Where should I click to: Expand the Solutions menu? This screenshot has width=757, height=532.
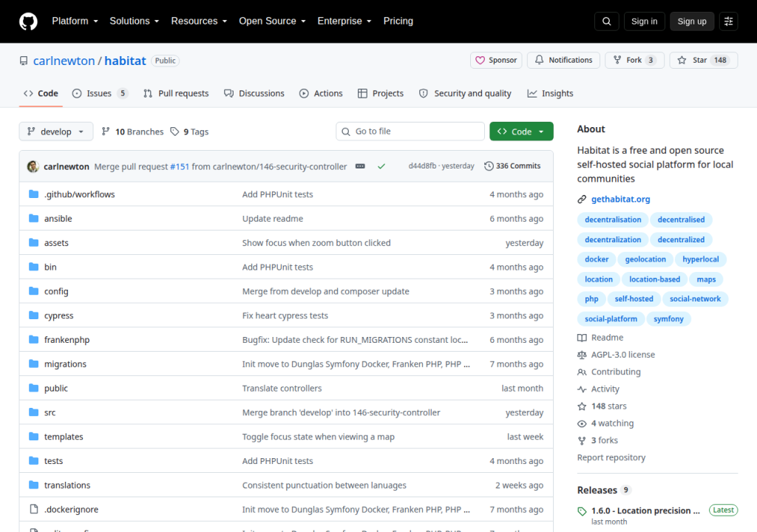click(x=135, y=21)
